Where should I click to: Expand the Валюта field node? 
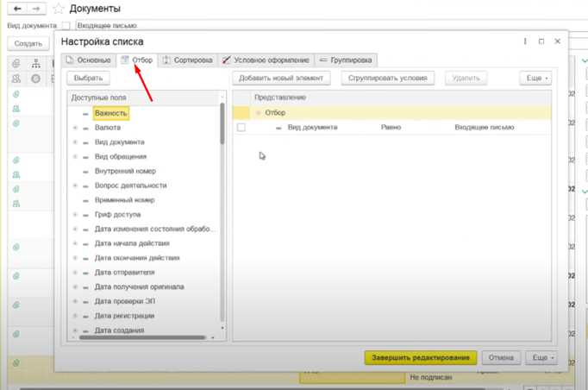click(x=75, y=128)
